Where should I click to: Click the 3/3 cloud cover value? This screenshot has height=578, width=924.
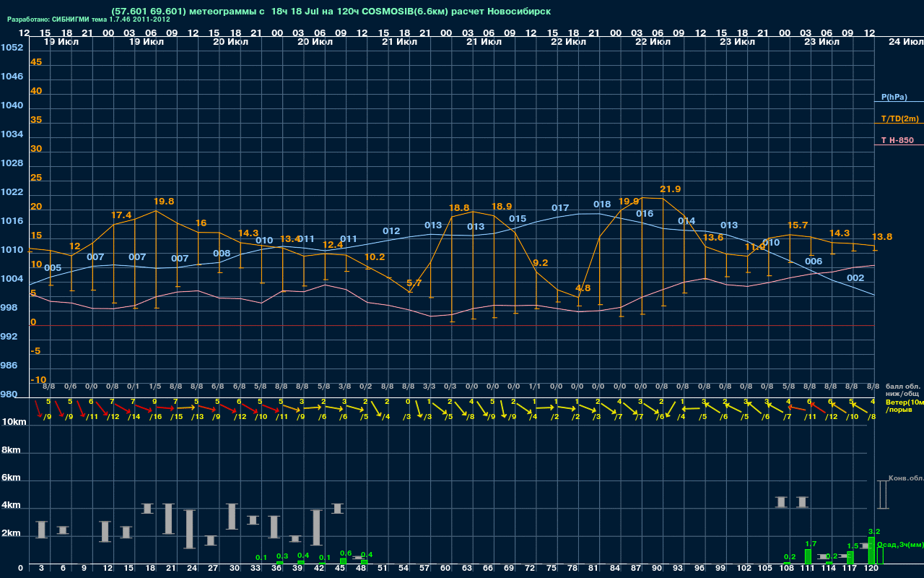429,387
